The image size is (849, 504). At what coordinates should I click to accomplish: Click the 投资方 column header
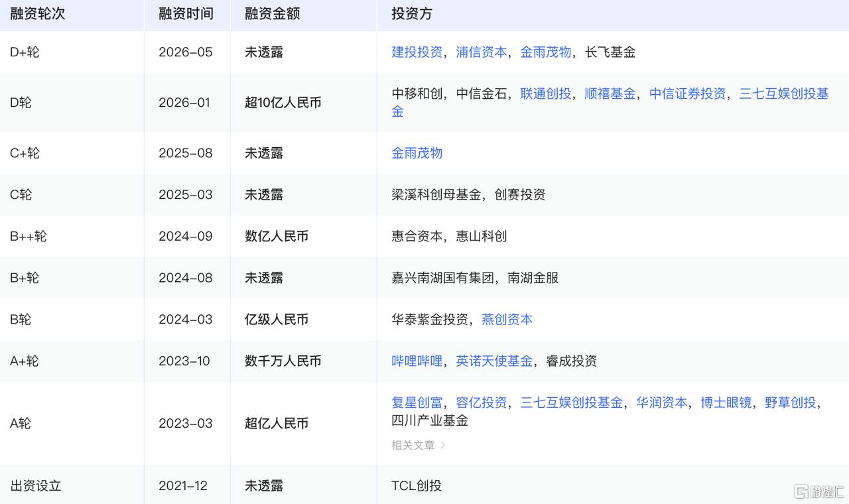(412, 14)
